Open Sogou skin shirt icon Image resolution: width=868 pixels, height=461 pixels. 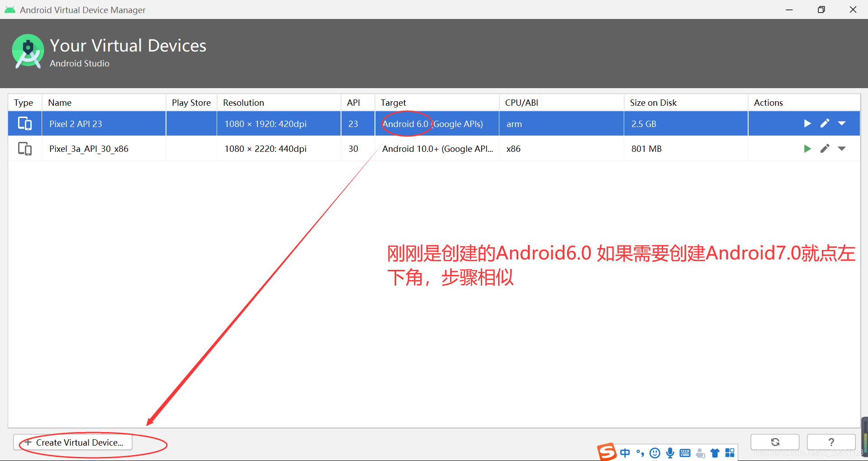(x=715, y=453)
